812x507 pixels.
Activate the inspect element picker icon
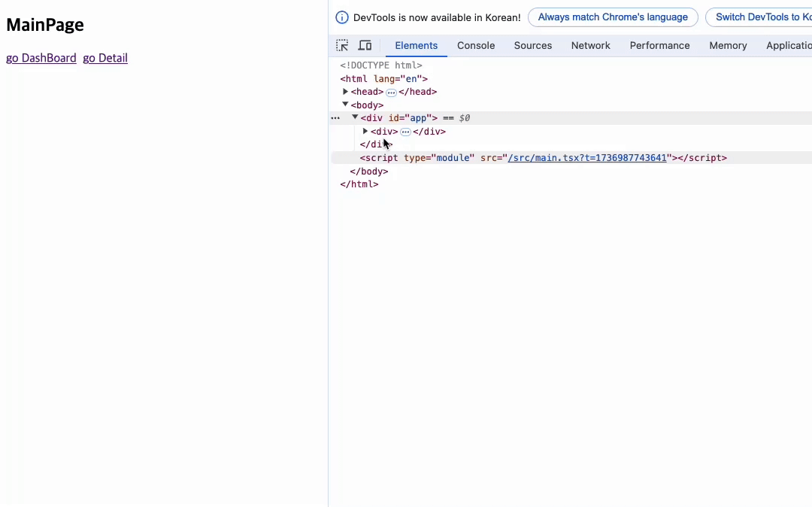pos(342,46)
